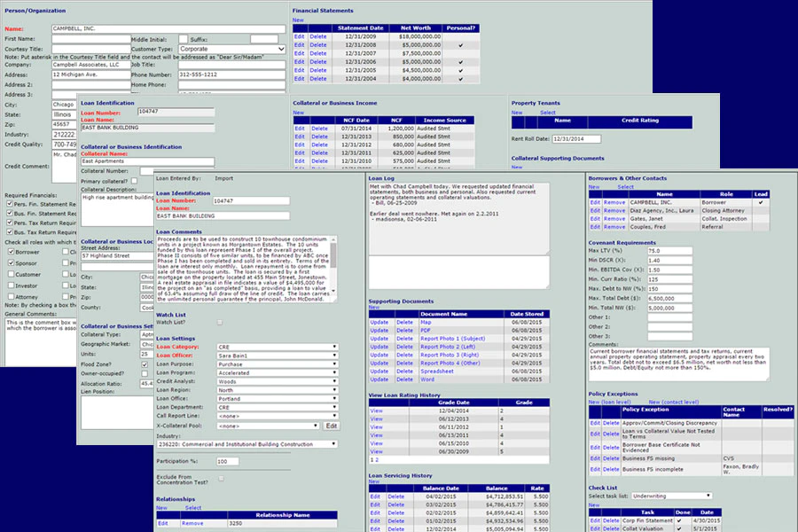Edit the 04/02/2015 loan servicing entry
The image size is (798, 532).
coord(375,497)
